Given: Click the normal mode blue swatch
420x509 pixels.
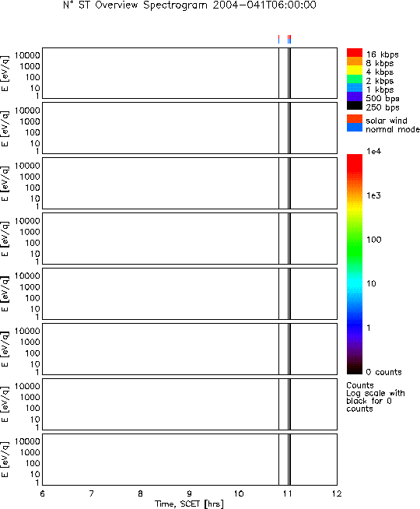Looking at the screenshot, I should pos(355,128).
